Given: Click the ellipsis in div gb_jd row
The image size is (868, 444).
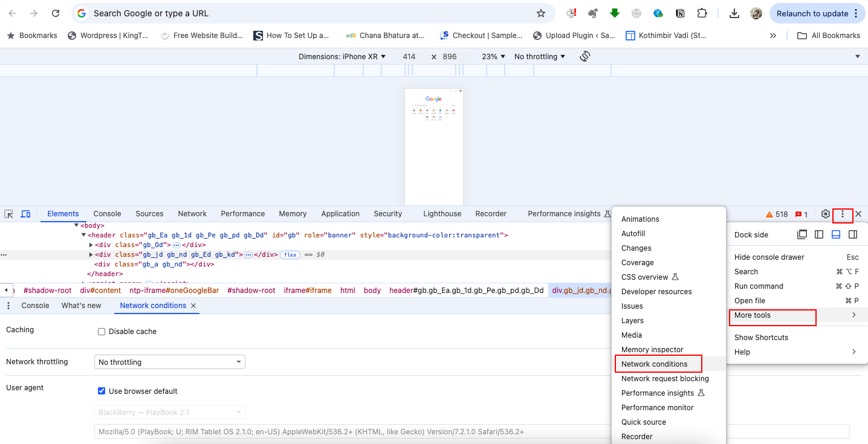Looking at the screenshot, I should [248, 255].
